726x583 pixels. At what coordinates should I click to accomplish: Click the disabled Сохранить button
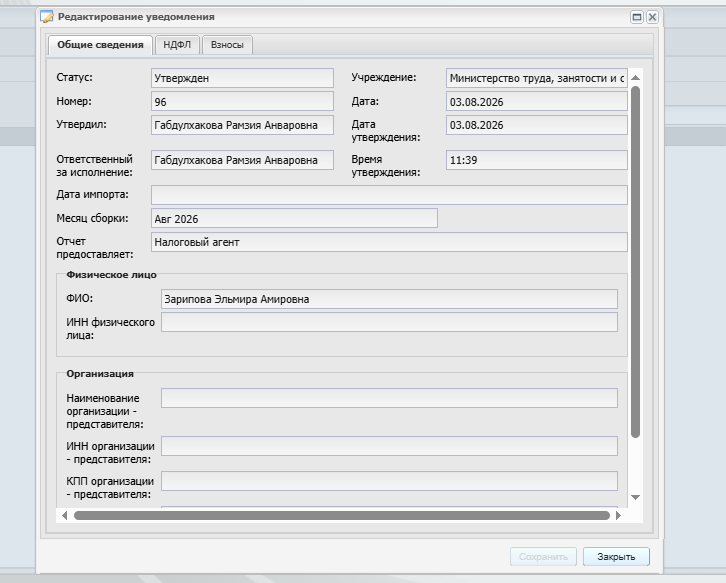(543, 557)
